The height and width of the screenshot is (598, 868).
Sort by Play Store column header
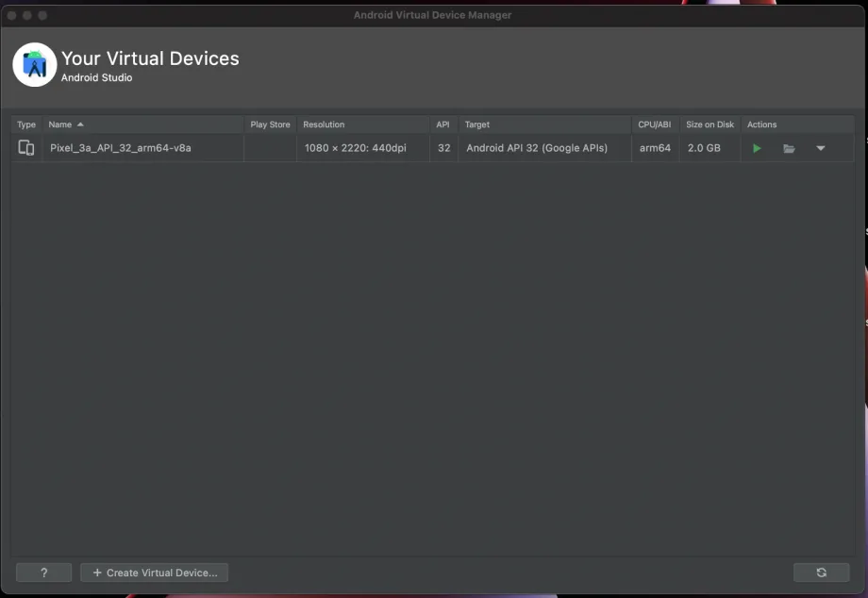tap(270, 125)
